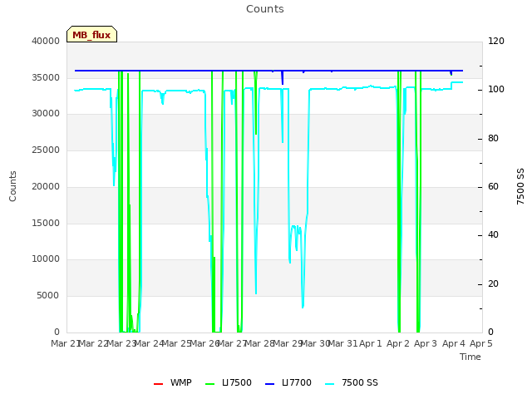Click the Time axis label

pos(470,357)
